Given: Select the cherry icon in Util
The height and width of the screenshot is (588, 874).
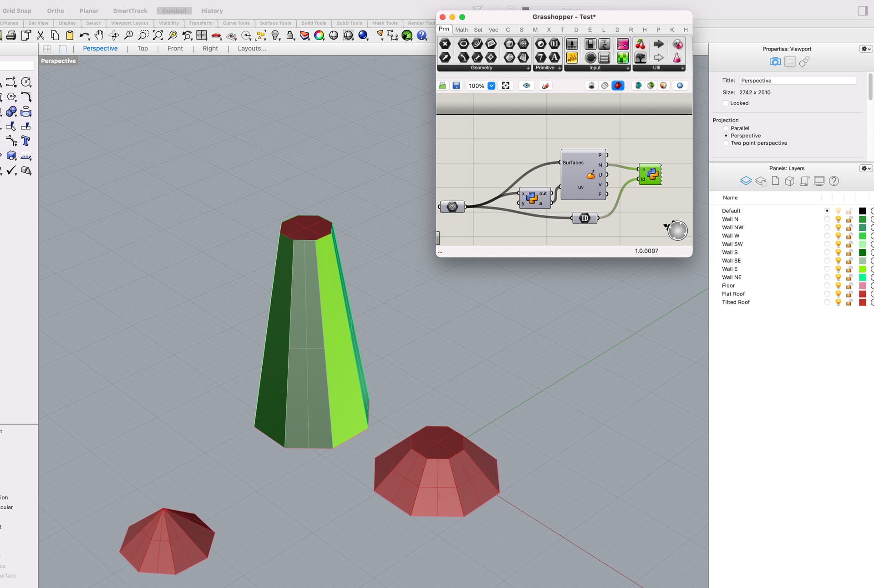Looking at the screenshot, I should point(640,44).
